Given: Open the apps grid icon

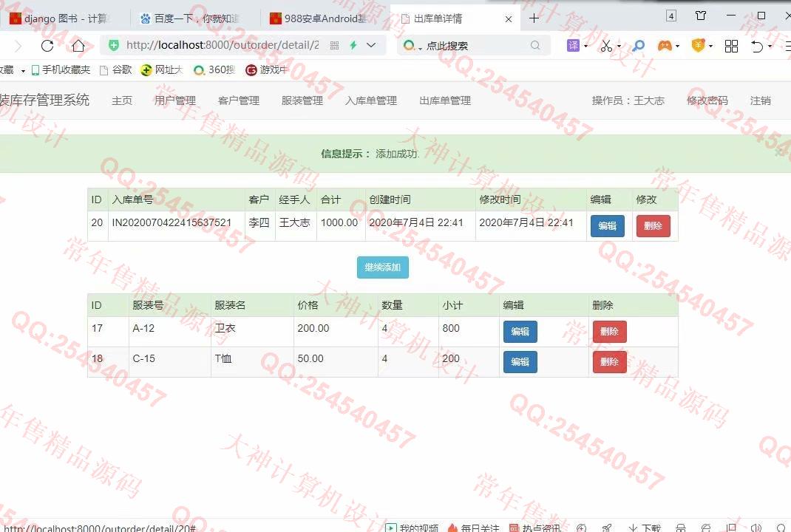Looking at the screenshot, I should (x=731, y=46).
